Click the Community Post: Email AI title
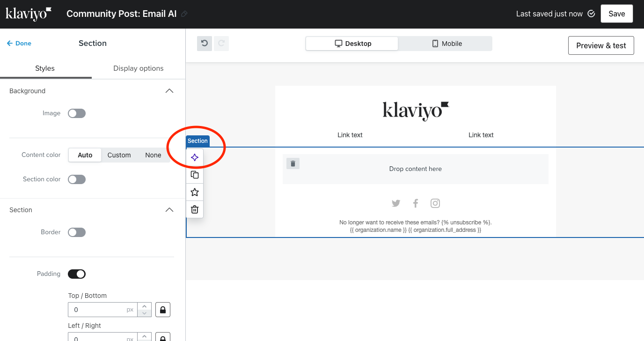Screen dimensions: 644x341 click(x=122, y=14)
